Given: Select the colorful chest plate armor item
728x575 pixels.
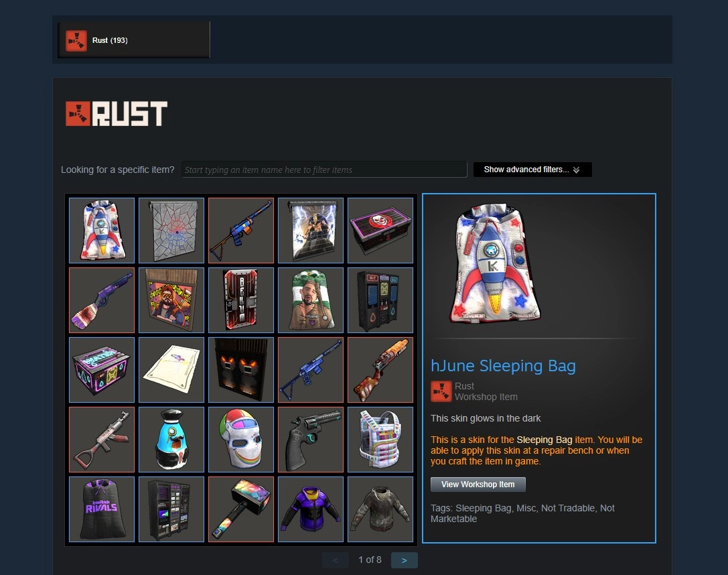Looking at the screenshot, I should (x=380, y=440).
